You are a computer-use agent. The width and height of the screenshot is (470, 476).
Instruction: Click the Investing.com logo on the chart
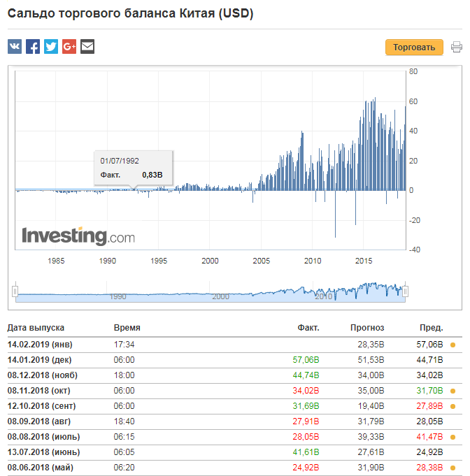click(x=78, y=236)
